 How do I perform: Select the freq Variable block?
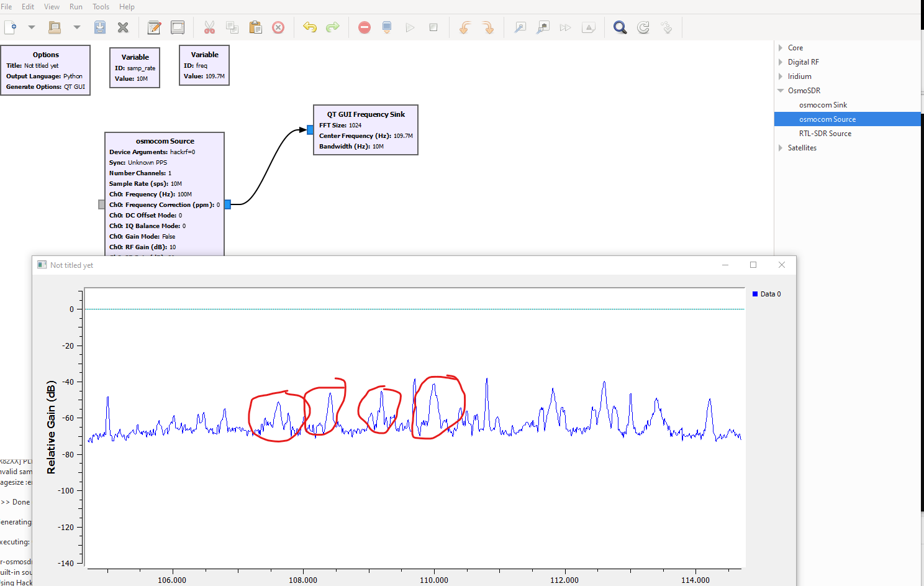[x=204, y=65]
